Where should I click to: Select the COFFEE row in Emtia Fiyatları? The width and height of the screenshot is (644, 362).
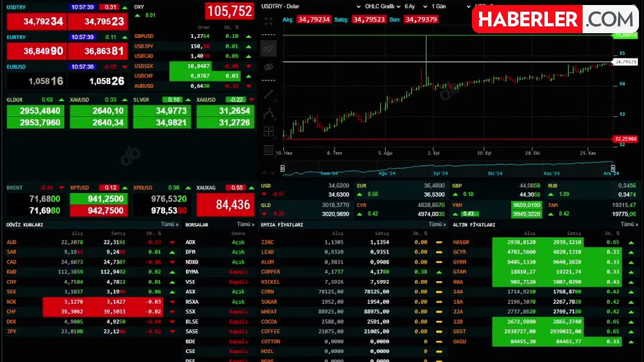click(x=353, y=332)
